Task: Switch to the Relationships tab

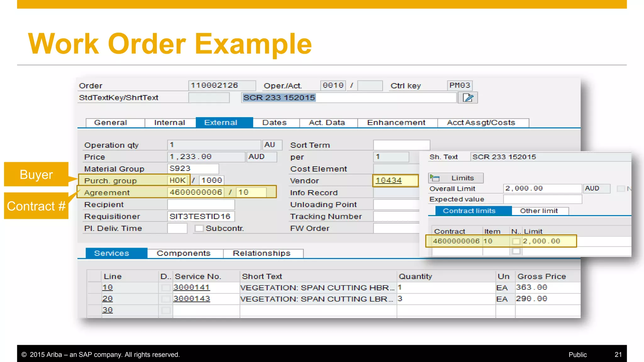Action: pos(263,253)
